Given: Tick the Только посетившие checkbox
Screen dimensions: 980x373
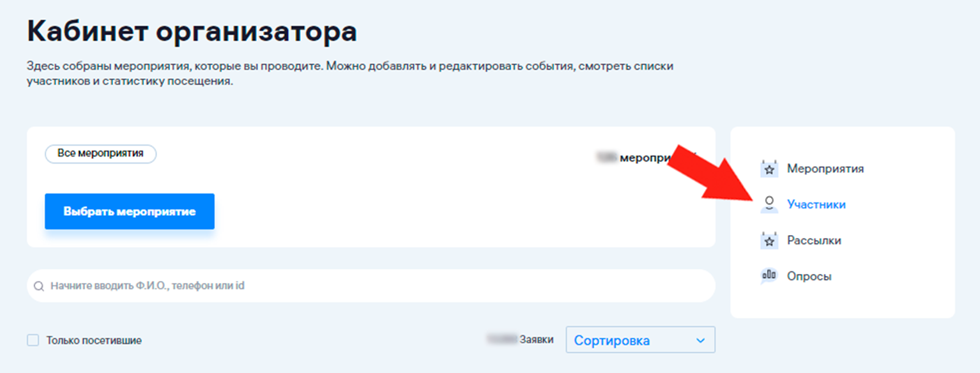Looking at the screenshot, I should tap(33, 340).
